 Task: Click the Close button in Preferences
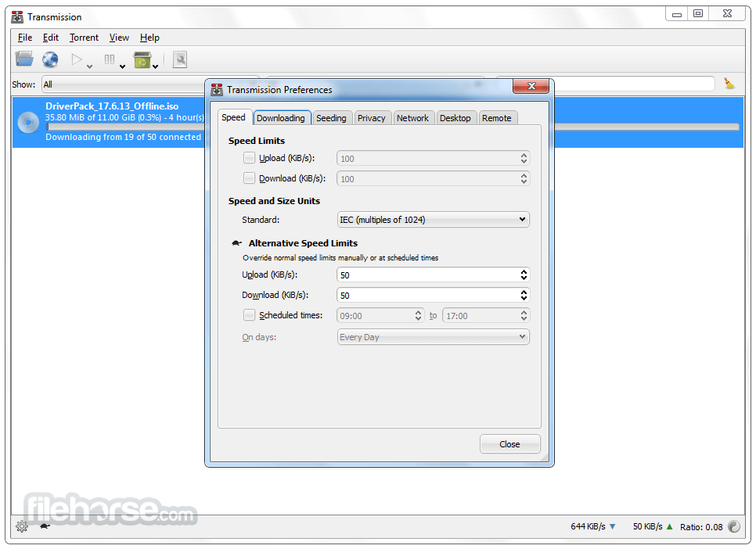(x=509, y=444)
